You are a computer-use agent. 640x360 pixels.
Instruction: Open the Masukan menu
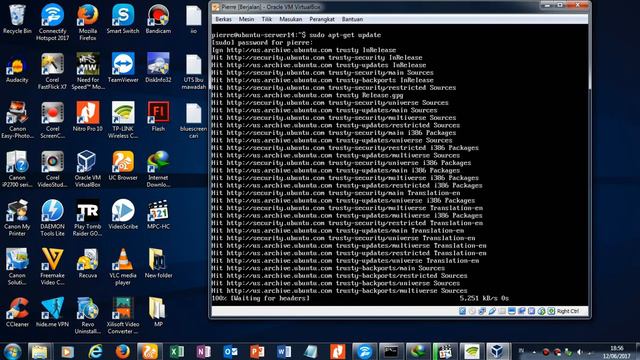coord(291,19)
